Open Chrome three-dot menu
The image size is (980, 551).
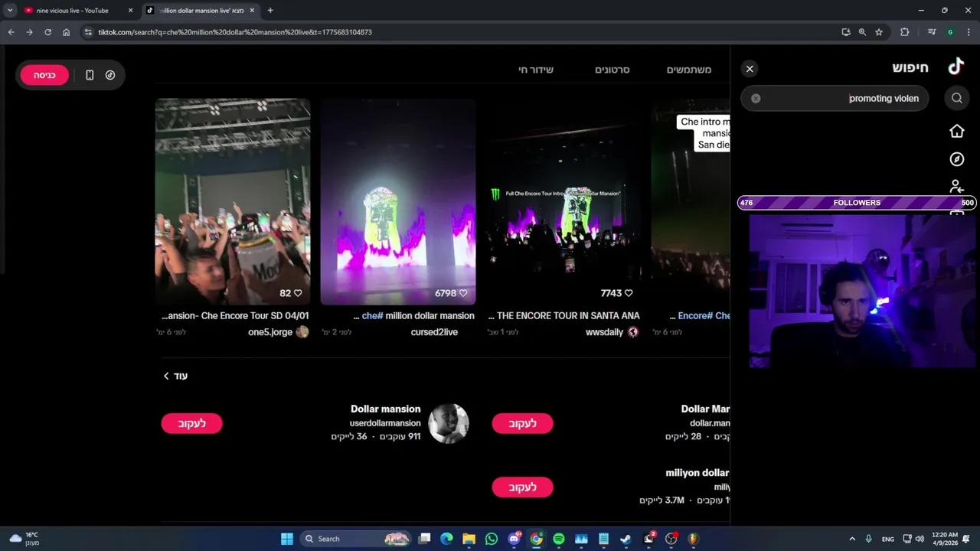click(969, 32)
